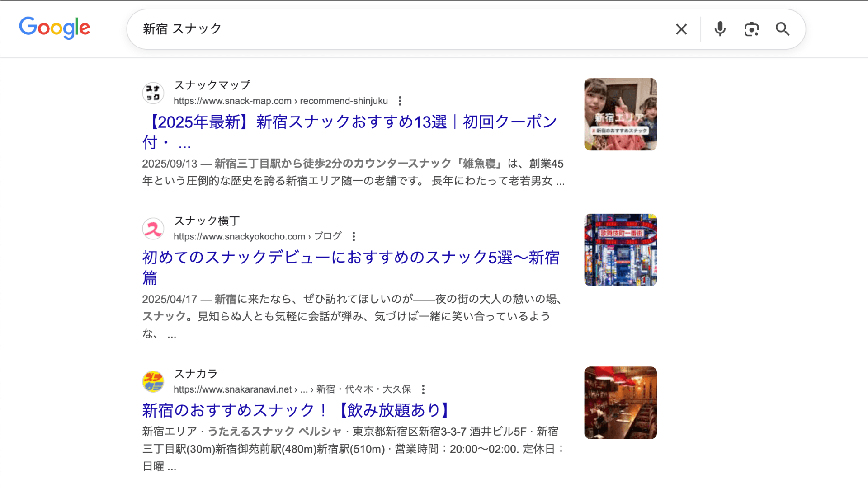Open 新宿のおすすめスナック 飲み放題あり link
This screenshot has width=868, height=488.
[x=297, y=410]
